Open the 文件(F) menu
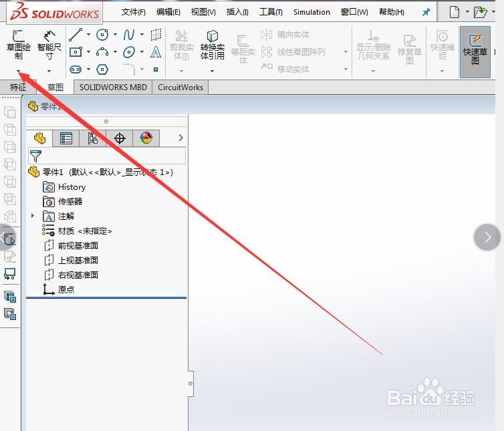This screenshot has height=431, width=504. coord(134,12)
